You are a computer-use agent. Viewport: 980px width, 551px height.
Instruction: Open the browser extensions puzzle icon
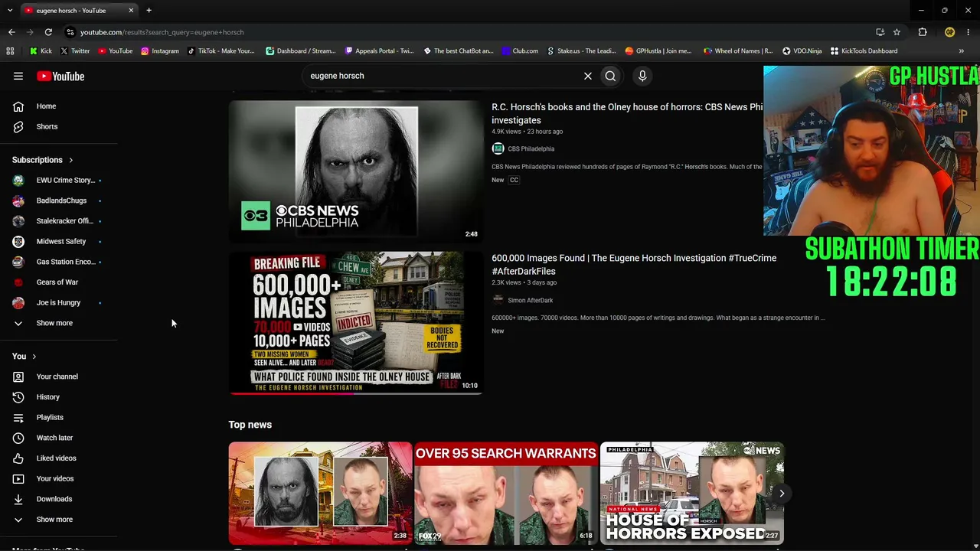(x=923, y=32)
